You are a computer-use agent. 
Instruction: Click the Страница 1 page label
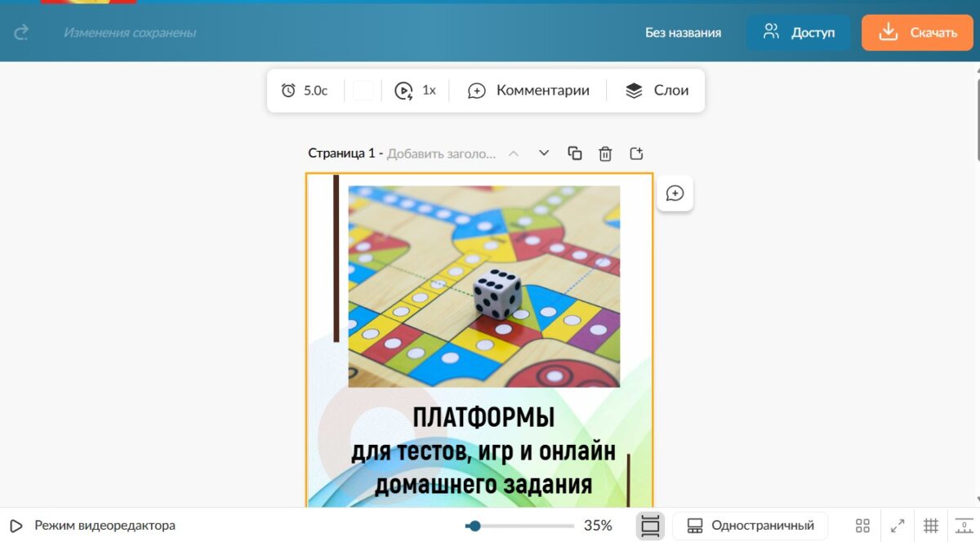point(341,153)
